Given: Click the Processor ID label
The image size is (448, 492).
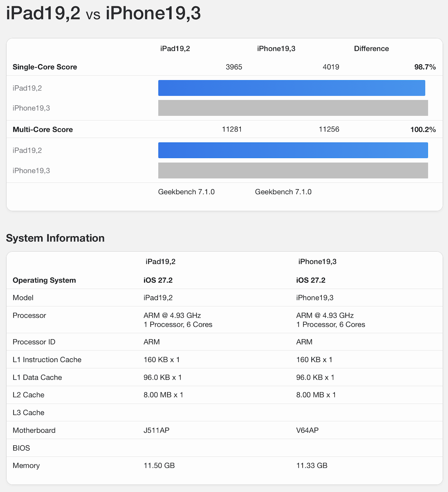Looking at the screenshot, I should coord(34,342).
